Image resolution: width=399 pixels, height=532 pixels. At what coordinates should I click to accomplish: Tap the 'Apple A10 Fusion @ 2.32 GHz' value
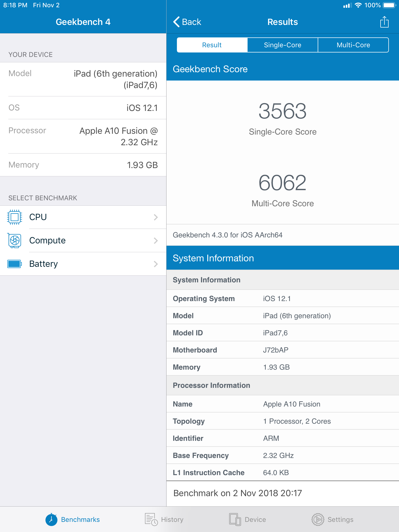[119, 136]
